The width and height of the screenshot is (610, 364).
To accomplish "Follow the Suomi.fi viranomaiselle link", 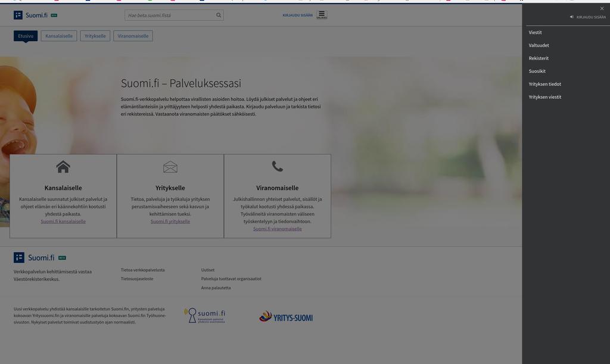I will click(x=278, y=229).
